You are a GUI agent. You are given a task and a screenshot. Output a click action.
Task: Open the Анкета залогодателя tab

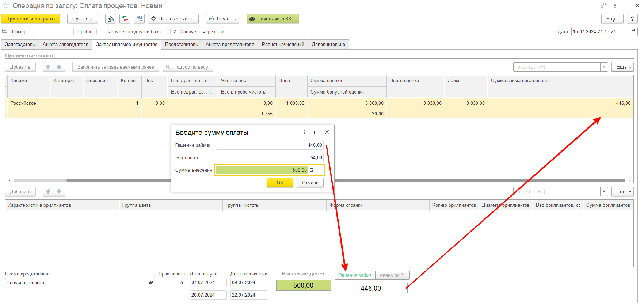tap(65, 44)
